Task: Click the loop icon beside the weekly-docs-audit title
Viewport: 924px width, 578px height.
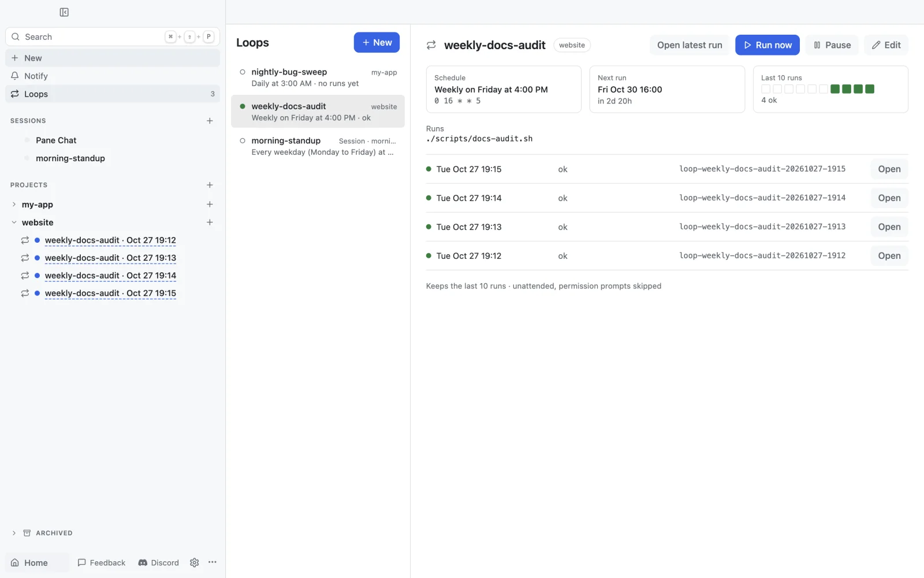Action: (431, 45)
